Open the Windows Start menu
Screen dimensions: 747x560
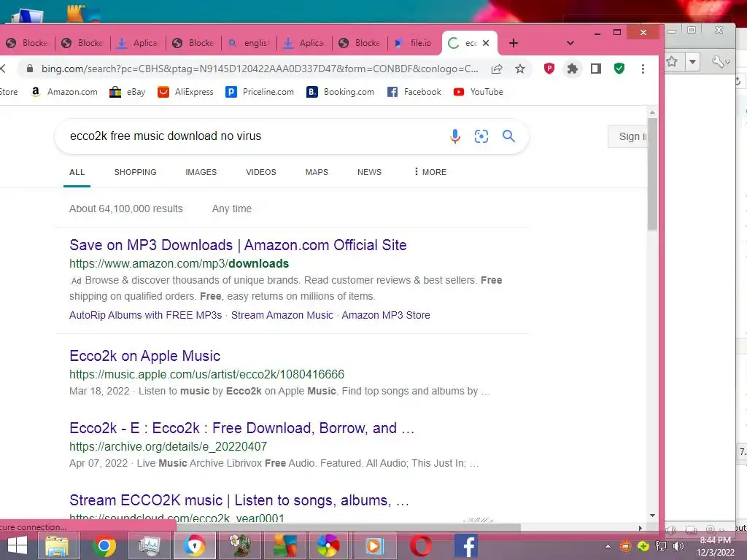pyautogui.click(x=18, y=545)
